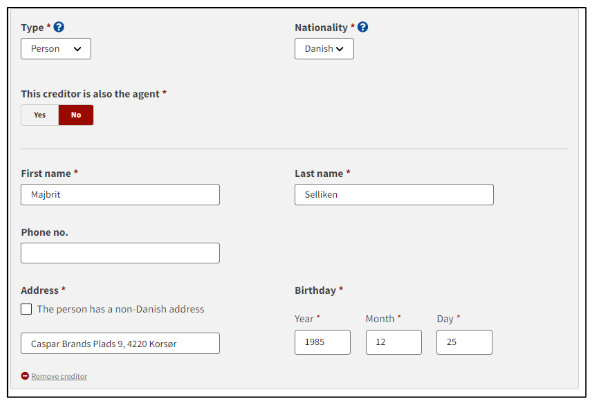This screenshot has height=405, width=594.
Task: Focus the empty Phone no. field
Action: click(120, 253)
